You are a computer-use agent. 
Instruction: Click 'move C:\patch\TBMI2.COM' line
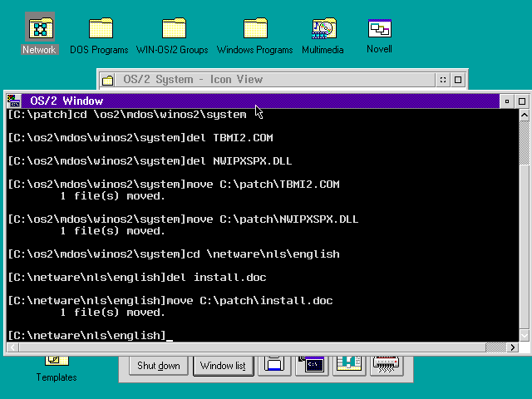coord(174,185)
